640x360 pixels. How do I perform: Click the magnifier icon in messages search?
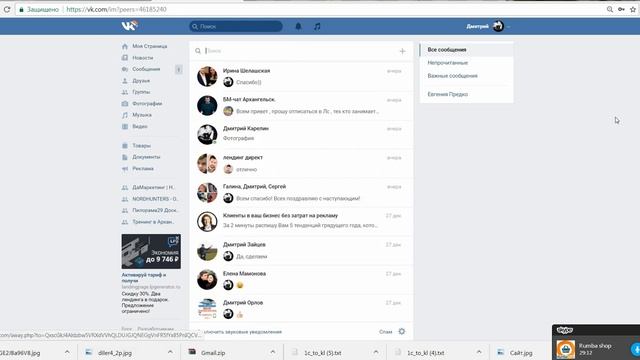[198, 51]
